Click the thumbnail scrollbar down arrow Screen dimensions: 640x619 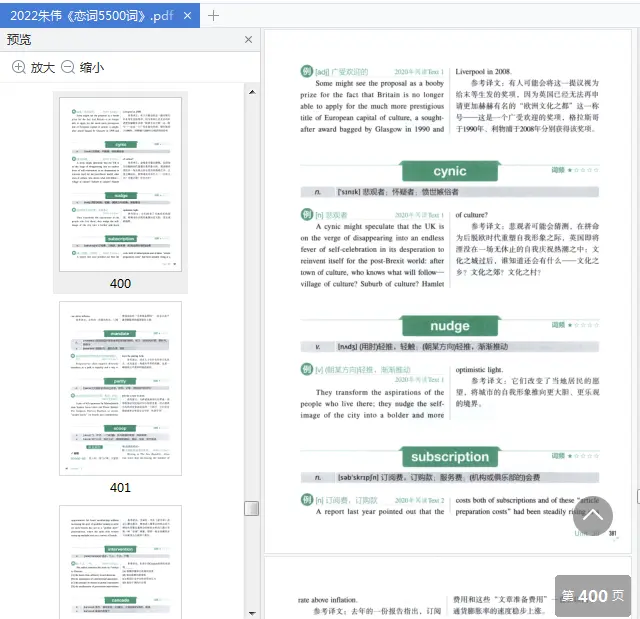tap(252, 613)
